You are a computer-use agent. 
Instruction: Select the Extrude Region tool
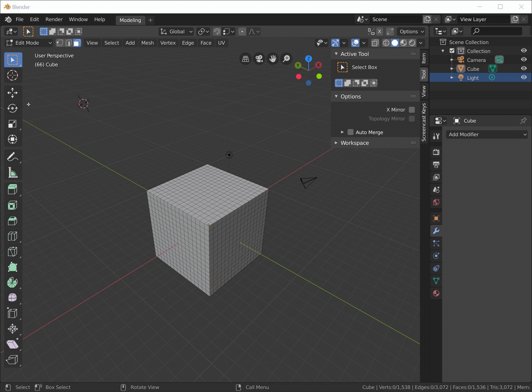point(13,189)
